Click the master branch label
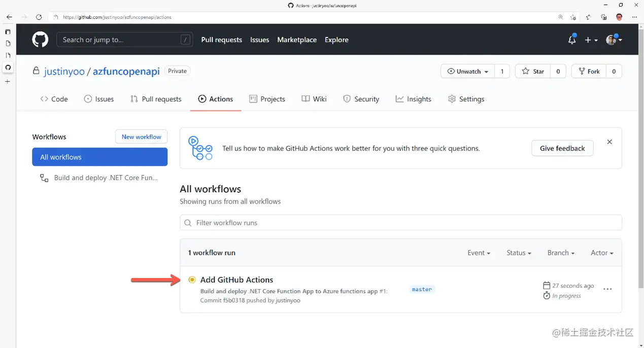 coord(422,289)
